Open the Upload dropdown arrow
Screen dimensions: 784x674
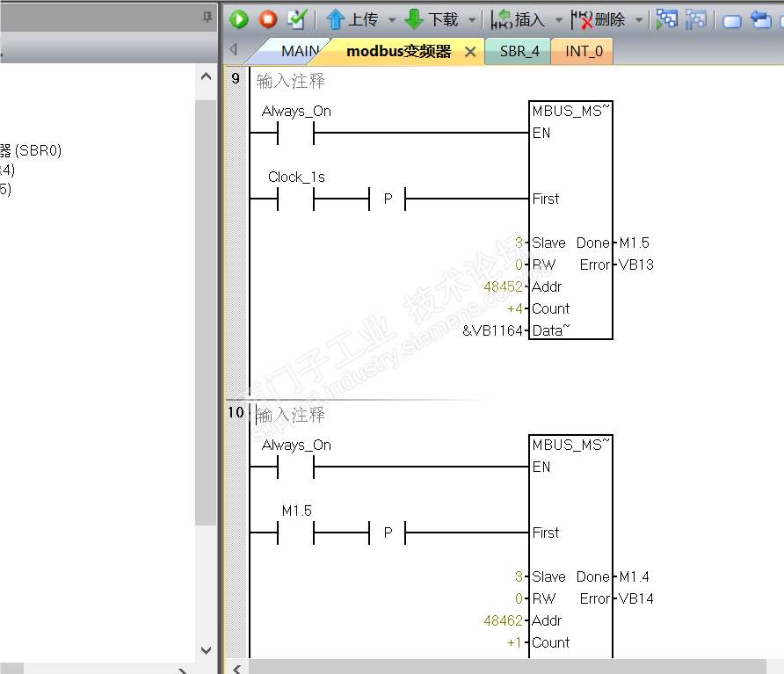click(x=392, y=20)
